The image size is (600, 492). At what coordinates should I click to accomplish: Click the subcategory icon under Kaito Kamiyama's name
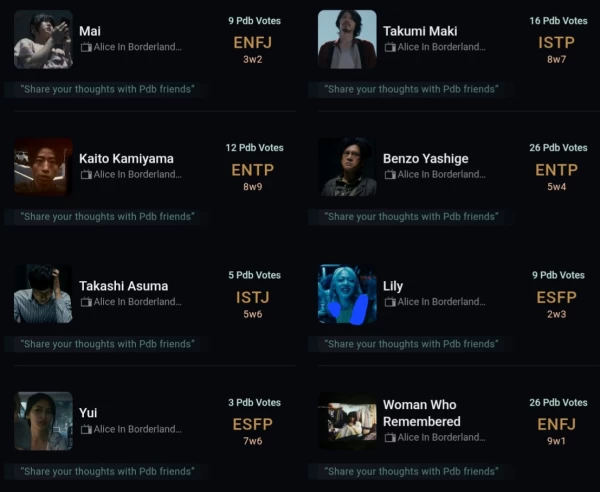[x=85, y=175]
